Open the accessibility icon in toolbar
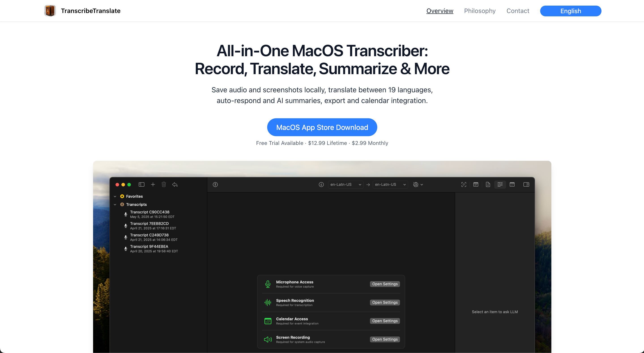This screenshot has height=353, width=644. pos(215,184)
